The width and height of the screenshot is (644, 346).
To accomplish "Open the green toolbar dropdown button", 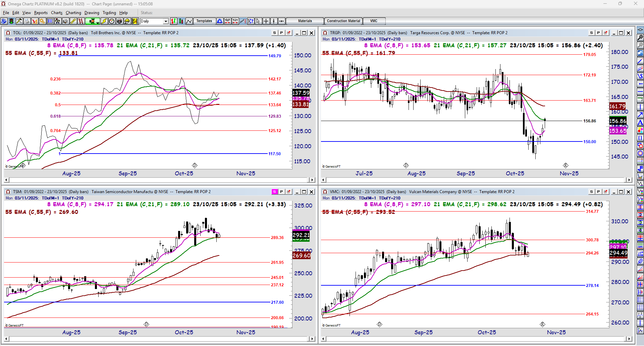I will coord(93,21).
